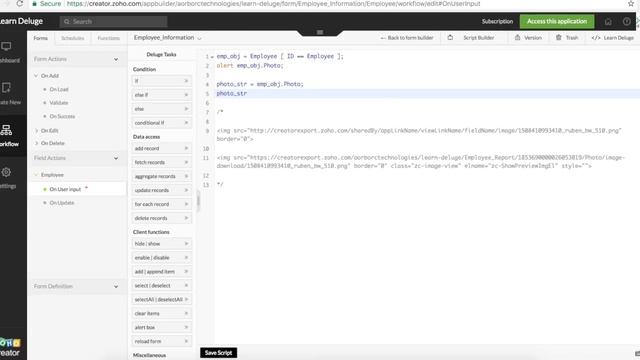Click the top panel collapse handle
The width and height of the screenshot is (640, 360).
click(x=320, y=32)
